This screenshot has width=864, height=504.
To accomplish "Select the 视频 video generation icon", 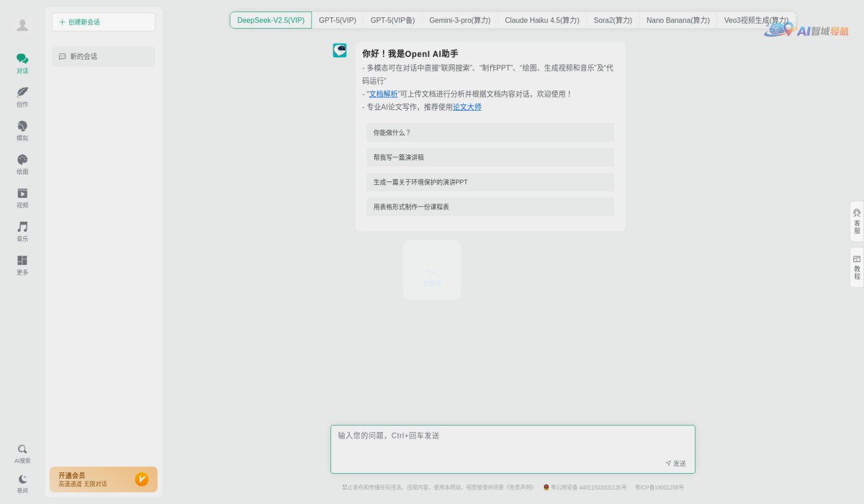I will point(22,198).
